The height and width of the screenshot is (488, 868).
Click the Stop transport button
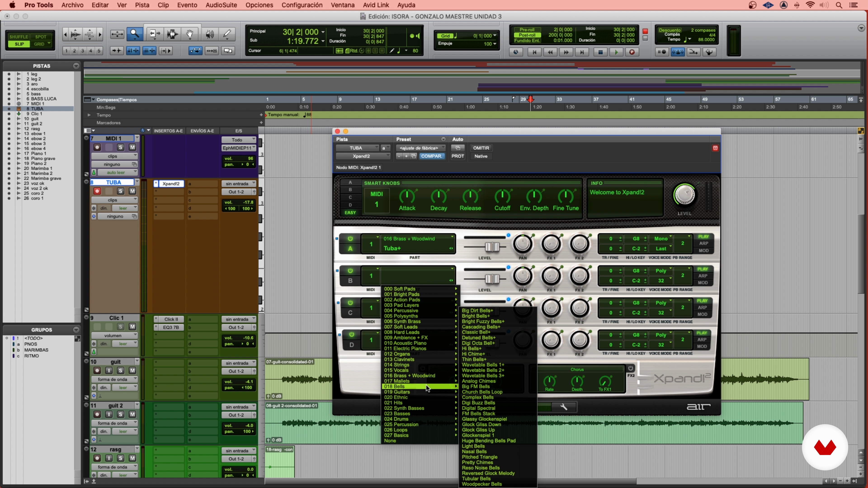tap(600, 52)
